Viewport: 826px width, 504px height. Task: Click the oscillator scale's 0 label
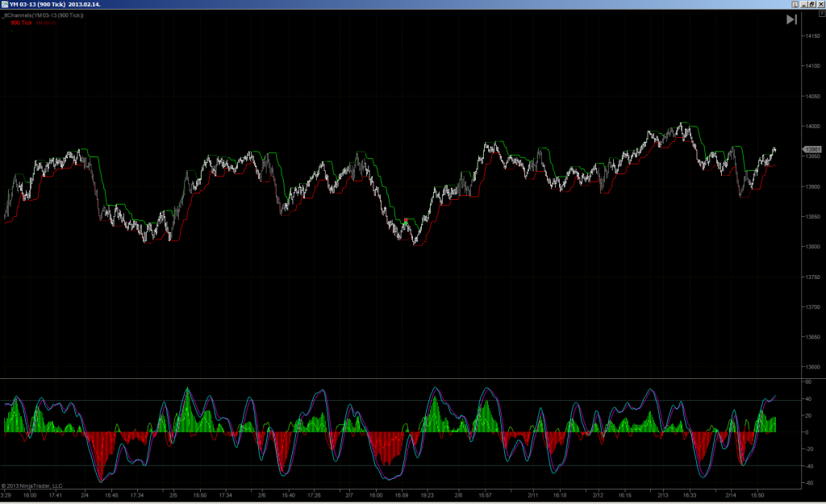[x=807, y=432]
